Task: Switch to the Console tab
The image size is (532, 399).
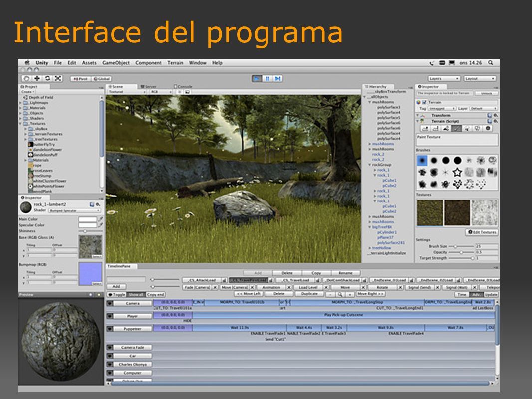Action: click(x=183, y=86)
